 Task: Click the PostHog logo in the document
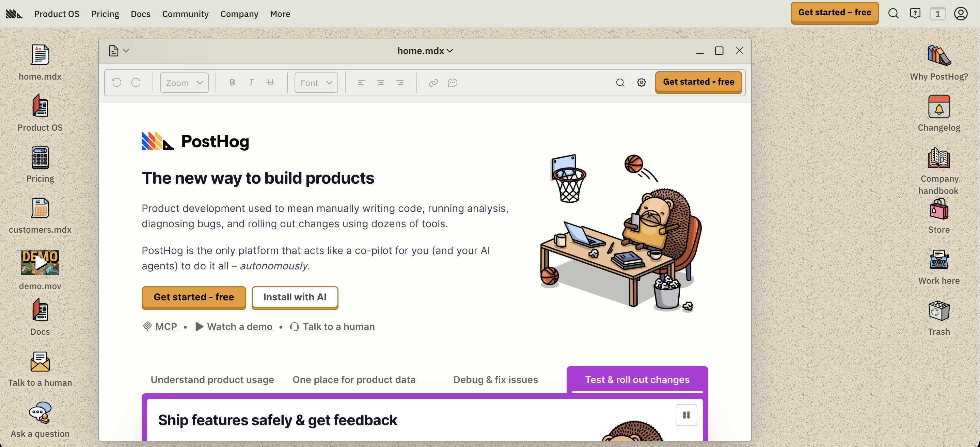(x=195, y=141)
